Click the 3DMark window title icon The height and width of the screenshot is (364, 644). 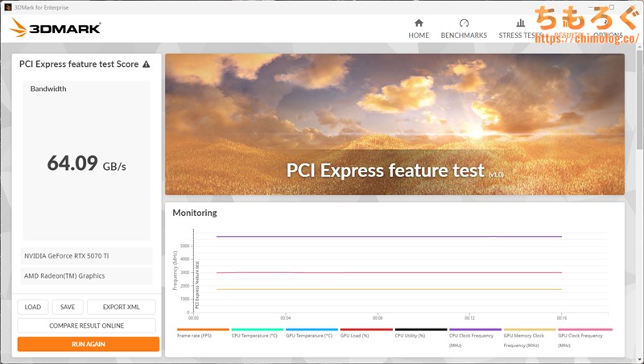7,7
